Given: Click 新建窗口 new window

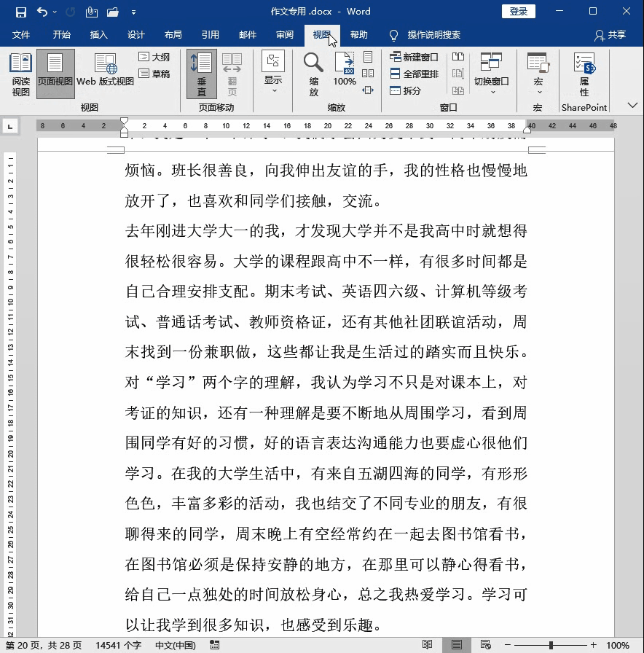Looking at the screenshot, I should tap(414, 57).
